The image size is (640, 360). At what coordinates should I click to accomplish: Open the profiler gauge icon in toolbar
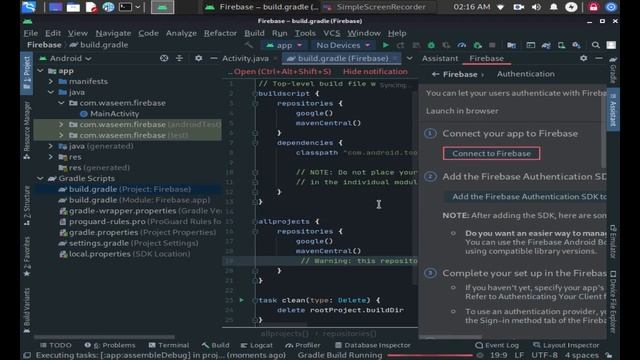coord(462,45)
